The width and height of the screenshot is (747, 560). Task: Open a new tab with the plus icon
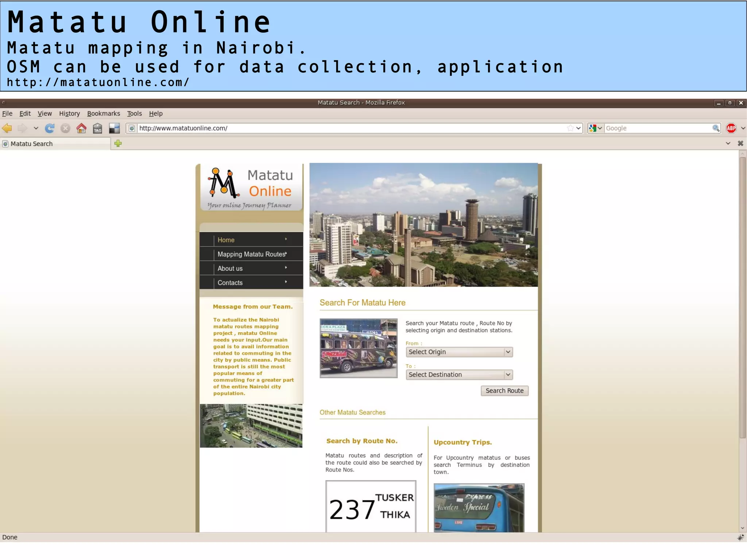coord(118,143)
